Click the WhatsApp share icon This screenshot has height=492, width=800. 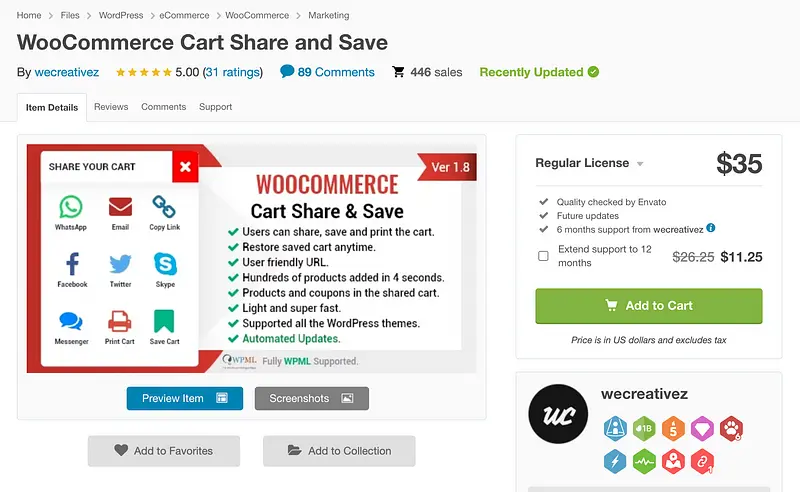coord(70,207)
